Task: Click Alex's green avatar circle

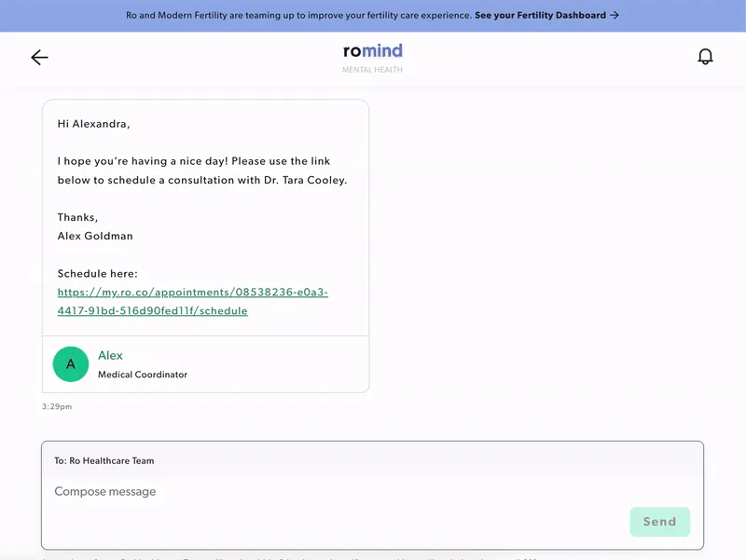Action: (x=71, y=364)
